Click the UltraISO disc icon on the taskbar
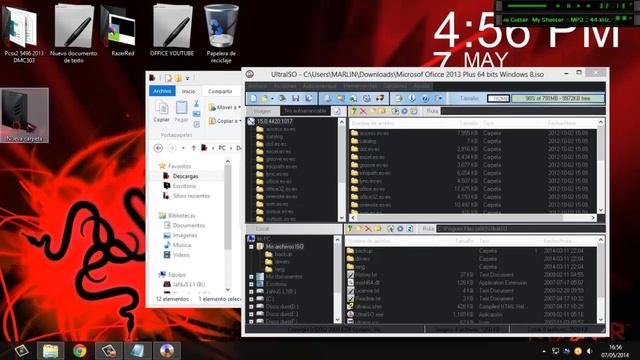This screenshot has width=640, height=360. click(x=167, y=351)
